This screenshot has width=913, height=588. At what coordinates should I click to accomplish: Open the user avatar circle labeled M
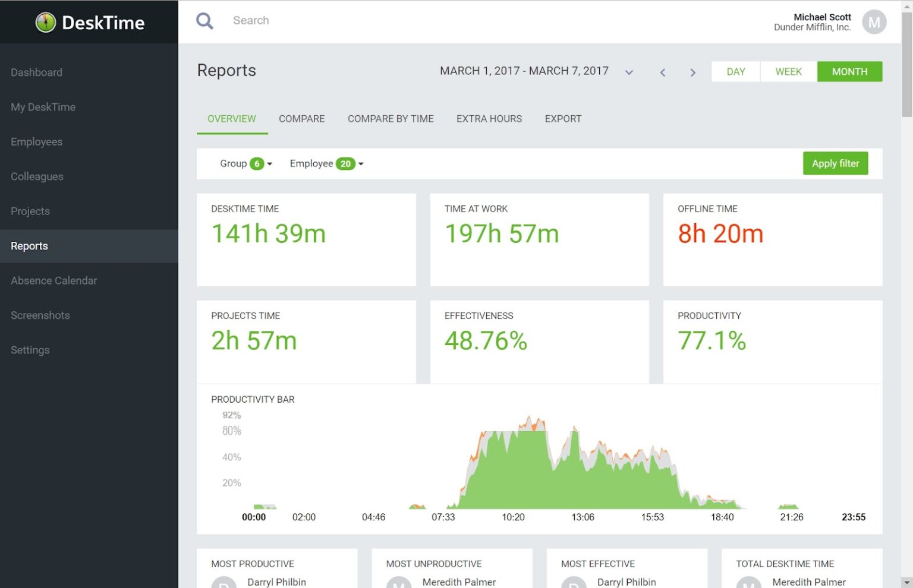[x=874, y=22]
